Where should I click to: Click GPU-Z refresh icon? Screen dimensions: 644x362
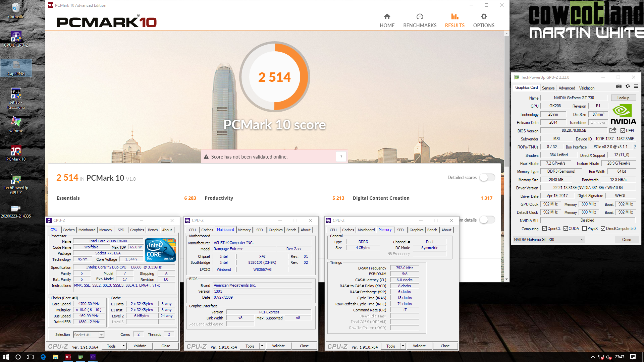pyautogui.click(x=628, y=86)
